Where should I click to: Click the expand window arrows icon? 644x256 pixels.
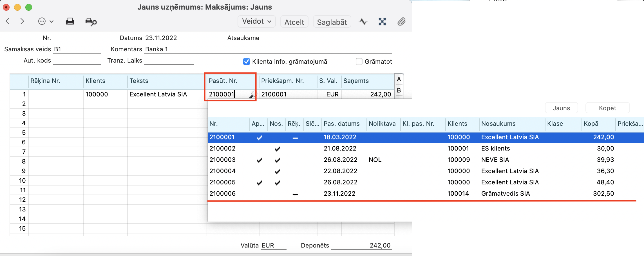click(x=382, y=22)
